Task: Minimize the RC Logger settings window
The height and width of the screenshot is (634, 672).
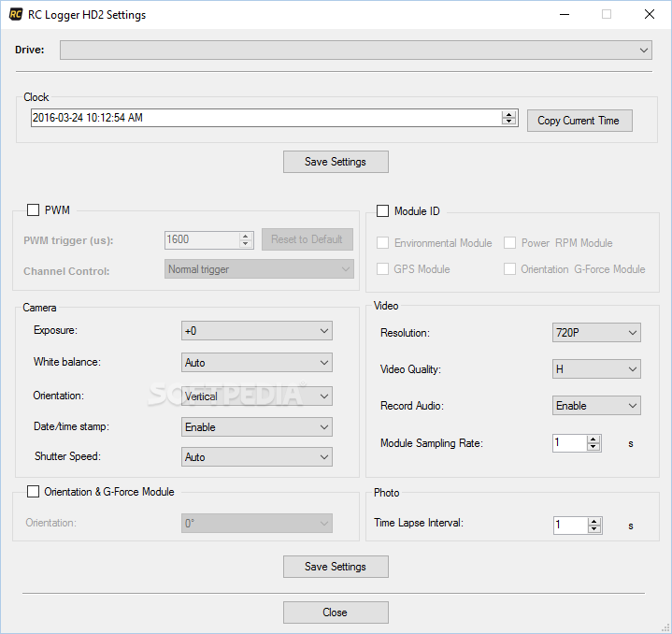Action: coord(565,15)
